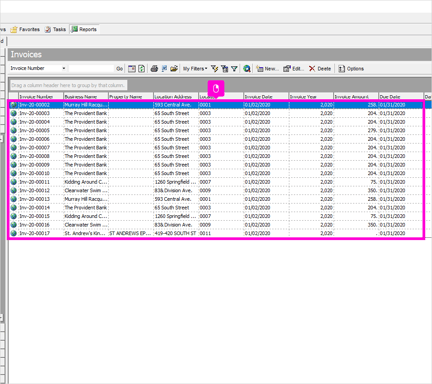Click location 0011 in Inv-20-00017 row
432x384 pixels.
click(x=205, y=233)
